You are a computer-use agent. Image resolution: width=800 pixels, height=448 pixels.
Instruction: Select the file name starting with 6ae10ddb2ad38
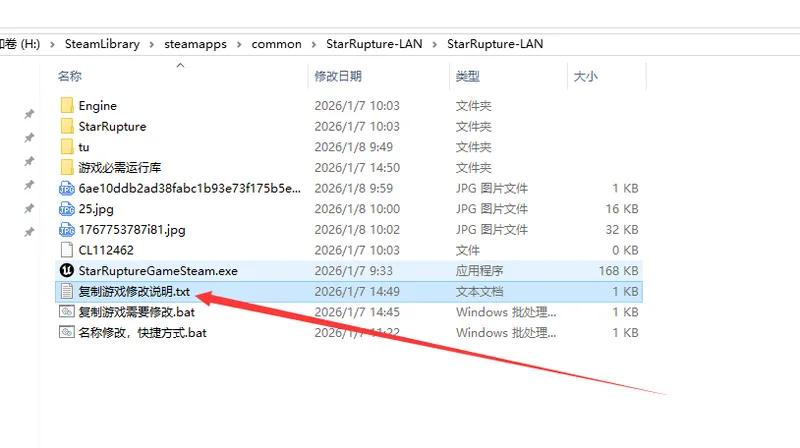[188, 189]
